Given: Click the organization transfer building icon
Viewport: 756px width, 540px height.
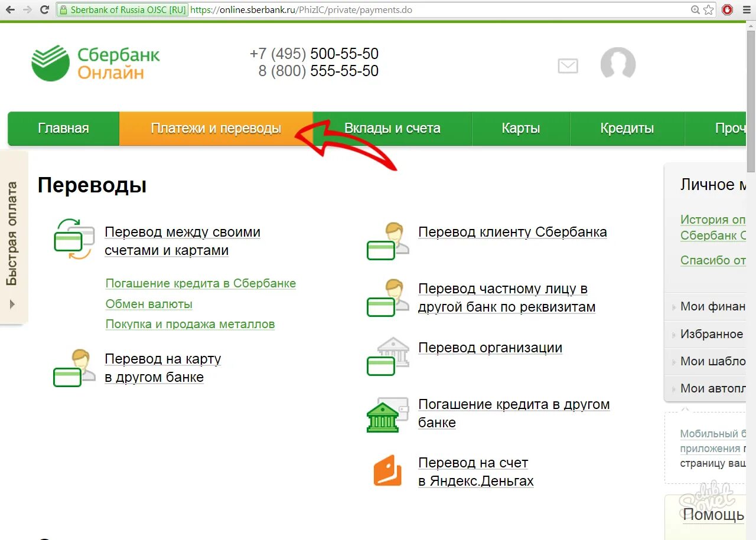Looking at the screenshot, I should [x=388, y=356].
